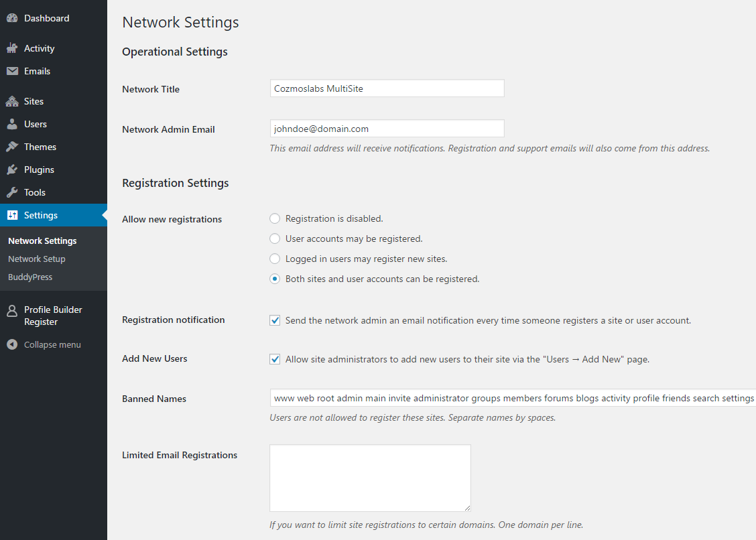Choose 'User accounts may be registered' option
The width and height of the screenshot is (756, 540).
275,239
